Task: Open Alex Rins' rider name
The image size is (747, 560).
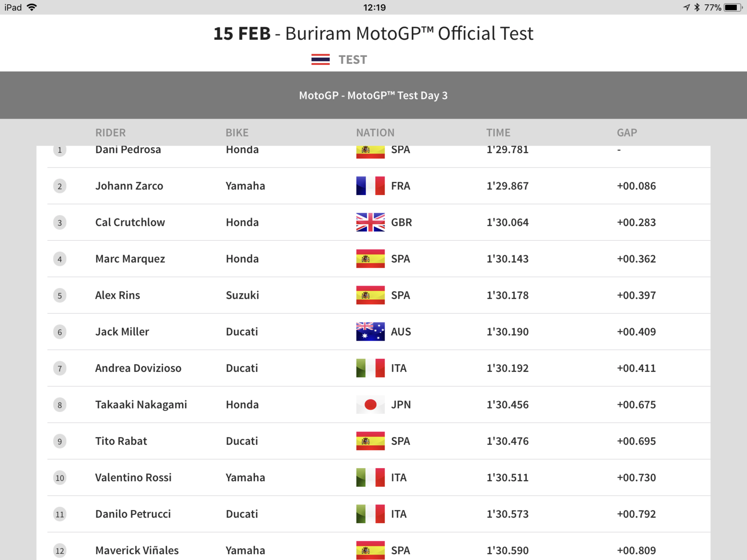Action: tap(118, 295)
